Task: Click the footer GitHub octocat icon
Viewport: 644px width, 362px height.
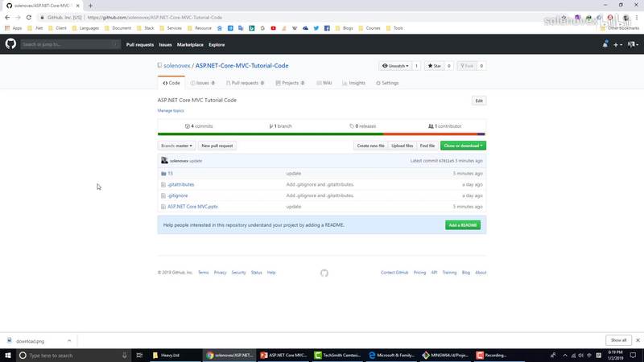Action: pos(324,273)
